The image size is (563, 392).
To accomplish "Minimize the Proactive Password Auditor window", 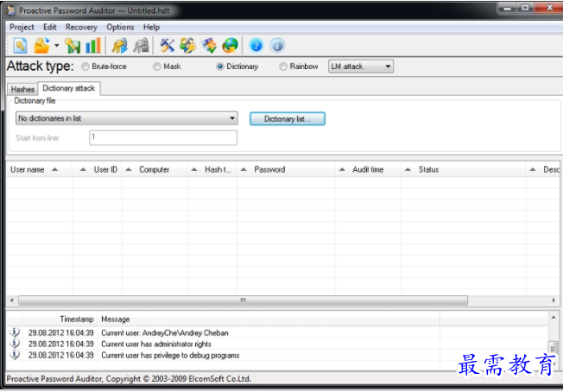I will [507, 9].
